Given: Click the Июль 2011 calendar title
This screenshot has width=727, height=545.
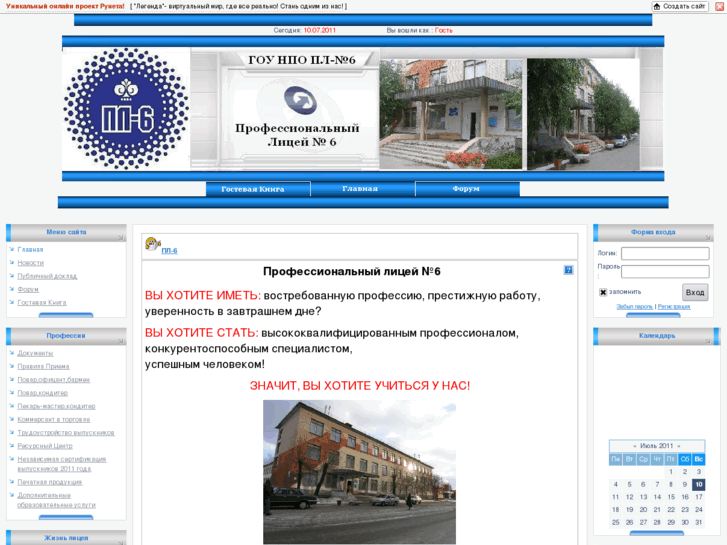Looking at the screenshot, I should pyautogui.click(x=656, y=446).
